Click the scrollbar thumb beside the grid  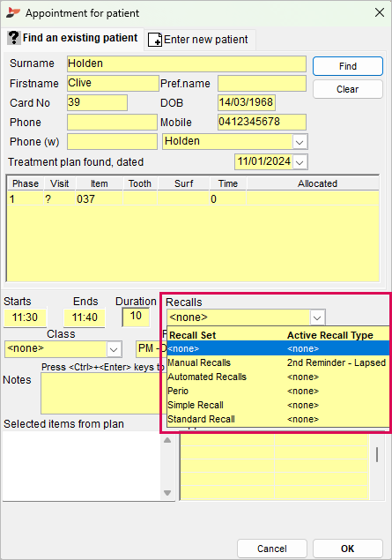[x=377, y=454]
